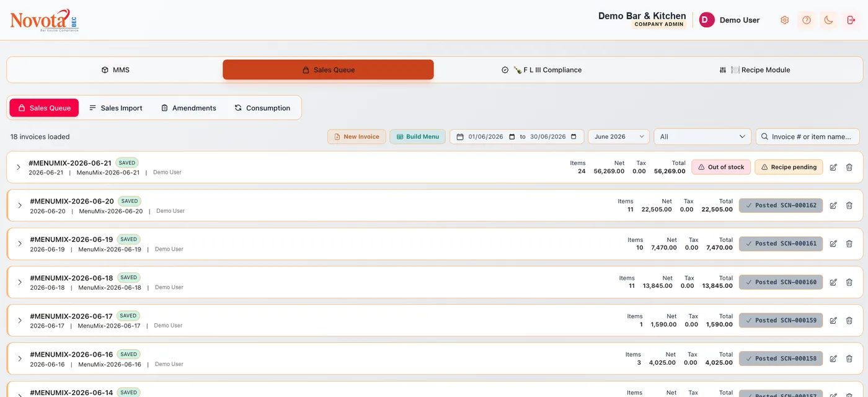The width and height of the screenshot is (868, 397).
Task: Edit invoice MENUMIX-2026-06-21
Action: click(x=833, y=167)
